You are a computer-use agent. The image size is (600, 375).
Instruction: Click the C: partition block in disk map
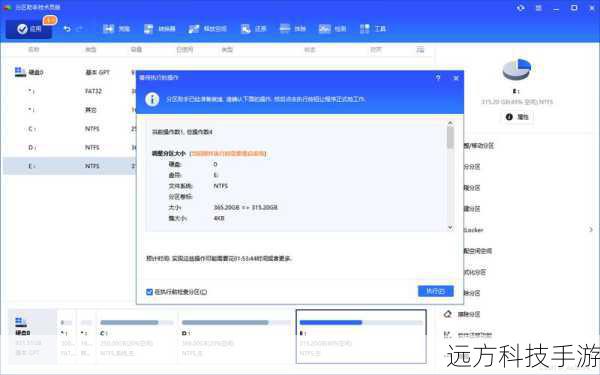point(137,336)
